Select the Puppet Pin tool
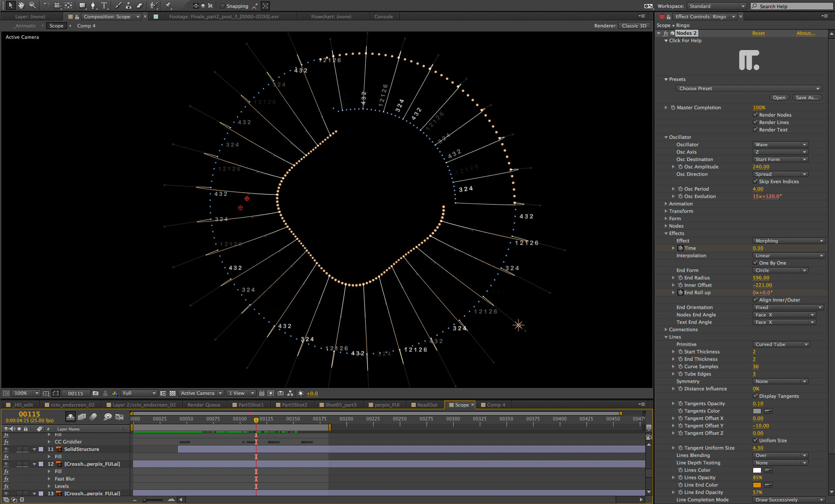The height and width of the screenshot is (504, 835). tap(168, 6)
